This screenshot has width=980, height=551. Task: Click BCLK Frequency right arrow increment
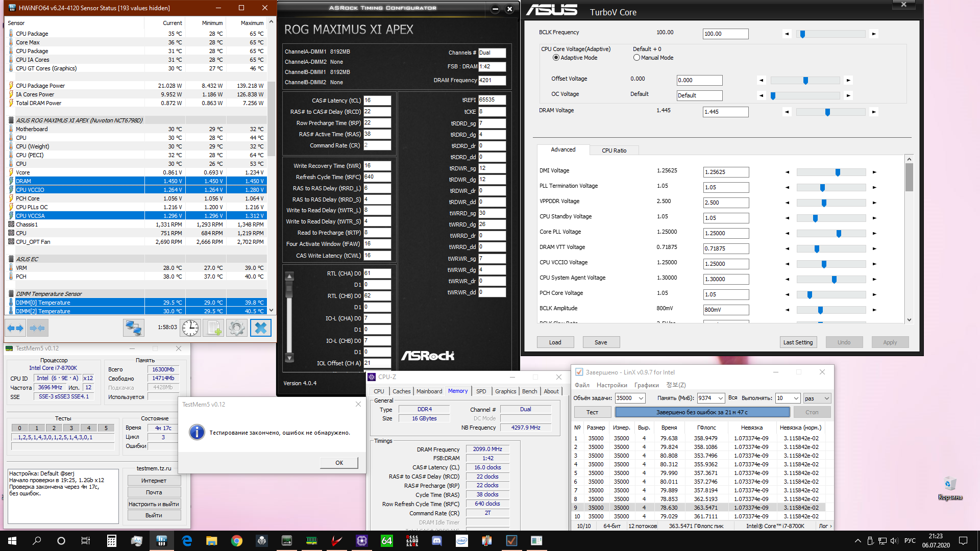click(x=874, y=34)
